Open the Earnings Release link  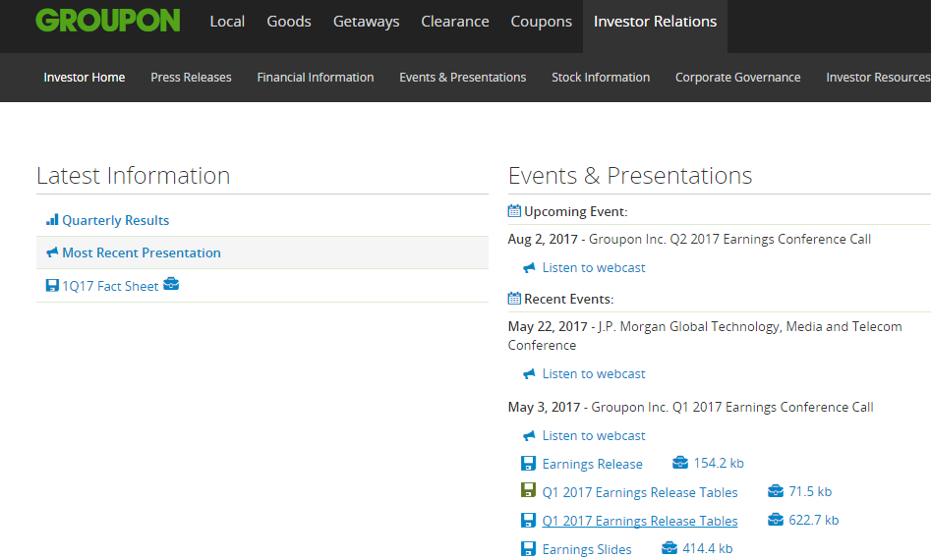pos(592,464)
